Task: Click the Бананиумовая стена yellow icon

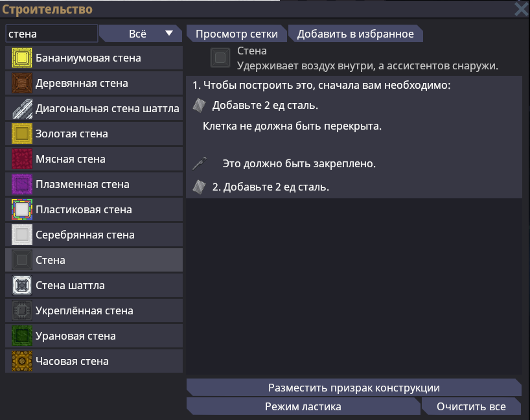Action: (x=22, y=58)
